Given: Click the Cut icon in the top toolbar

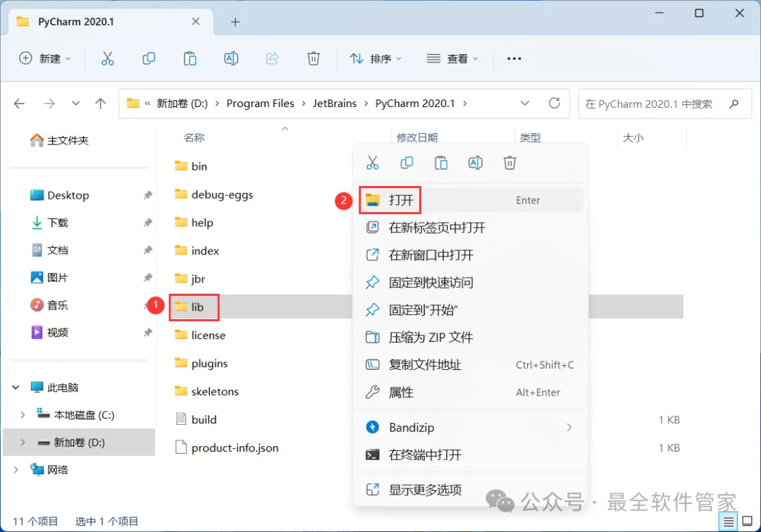Looking at the screenshot, I should pyautogui.click(x=107, y=58).
